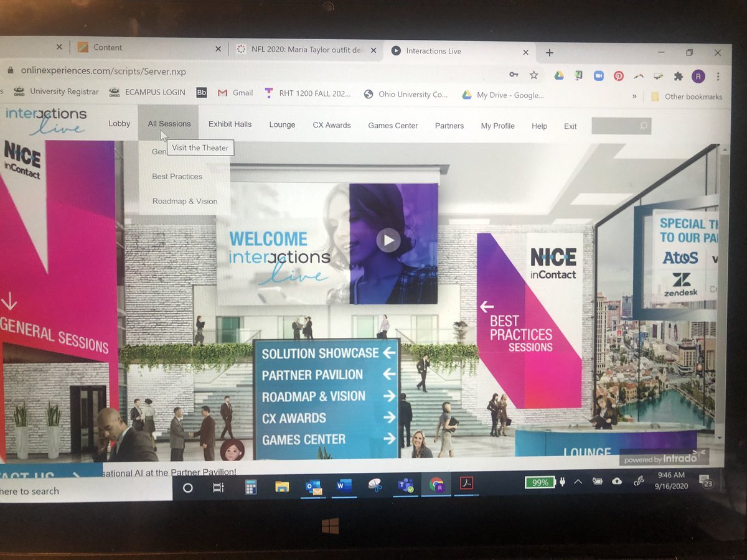The height and width of the screenshot is (560, 747).
Task: Click the OneDrive cloud tray icon
Action: click(x=617, y=481)
